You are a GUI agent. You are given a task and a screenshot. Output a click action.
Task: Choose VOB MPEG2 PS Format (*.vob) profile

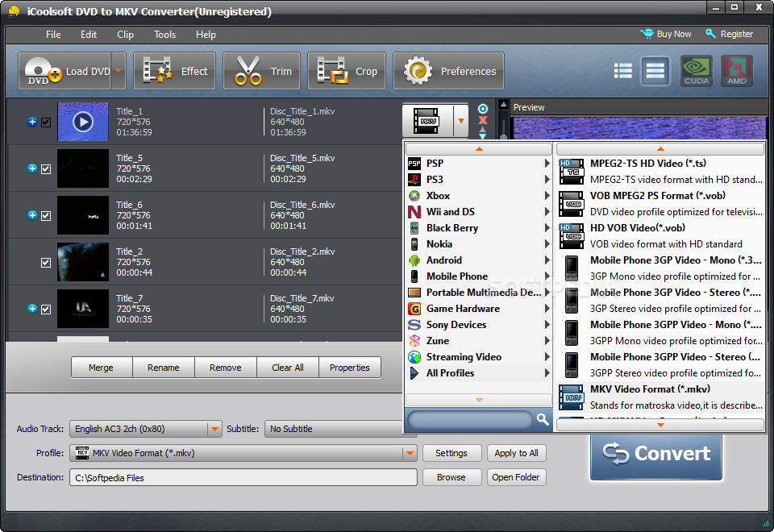click(660, 204)
